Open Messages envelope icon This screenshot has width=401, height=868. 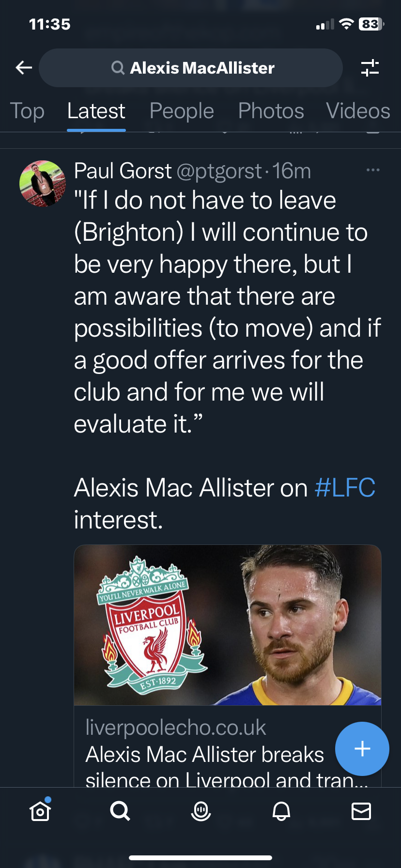pyautogui.click(x=361, y=811)
